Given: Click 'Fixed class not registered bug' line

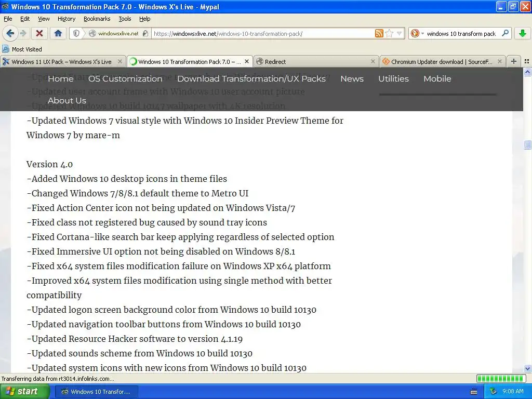Looking at the screenshot, I should 147,222.
